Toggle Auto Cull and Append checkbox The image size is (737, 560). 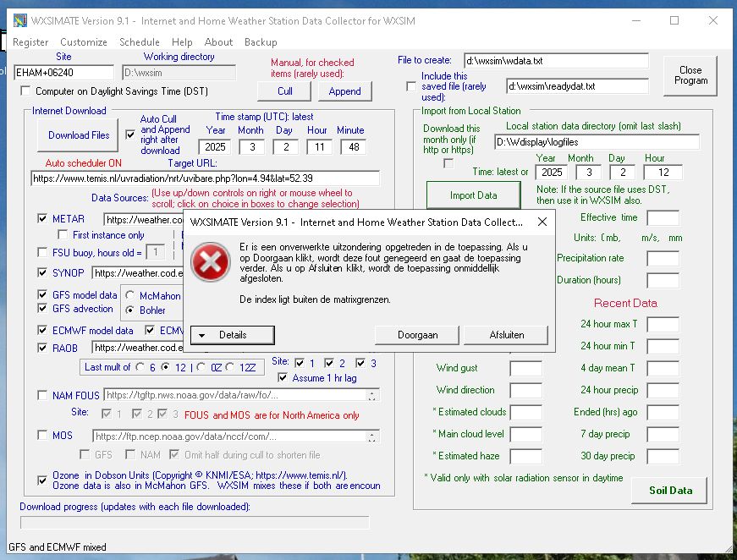pyautogui.click(x=130, y=135)
